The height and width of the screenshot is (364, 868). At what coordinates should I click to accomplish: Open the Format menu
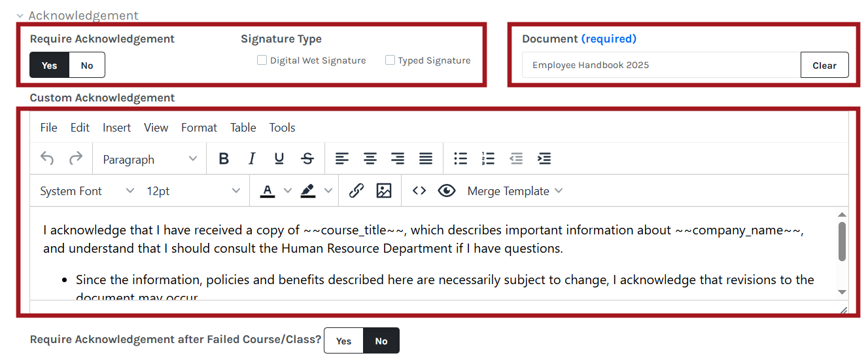tap(199, 127)
